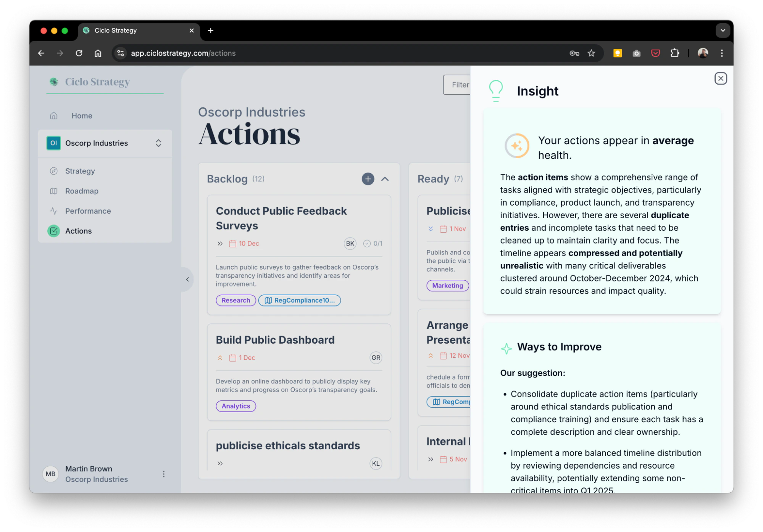Click priority icon on Build Public Dashboard

(220, 358)
